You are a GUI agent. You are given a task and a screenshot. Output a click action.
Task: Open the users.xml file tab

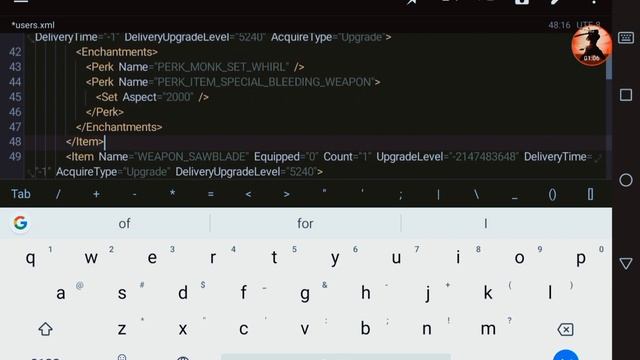tap(33, 25)
